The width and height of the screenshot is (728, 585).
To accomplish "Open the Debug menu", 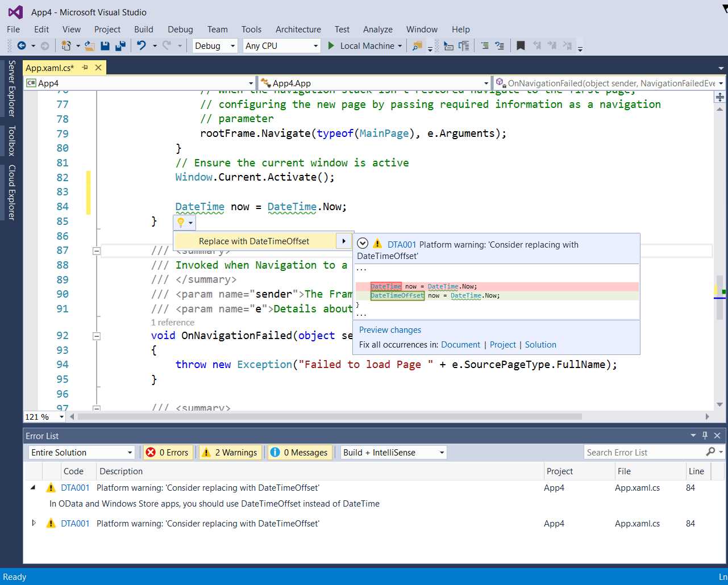I will click(x=180, y=29).
